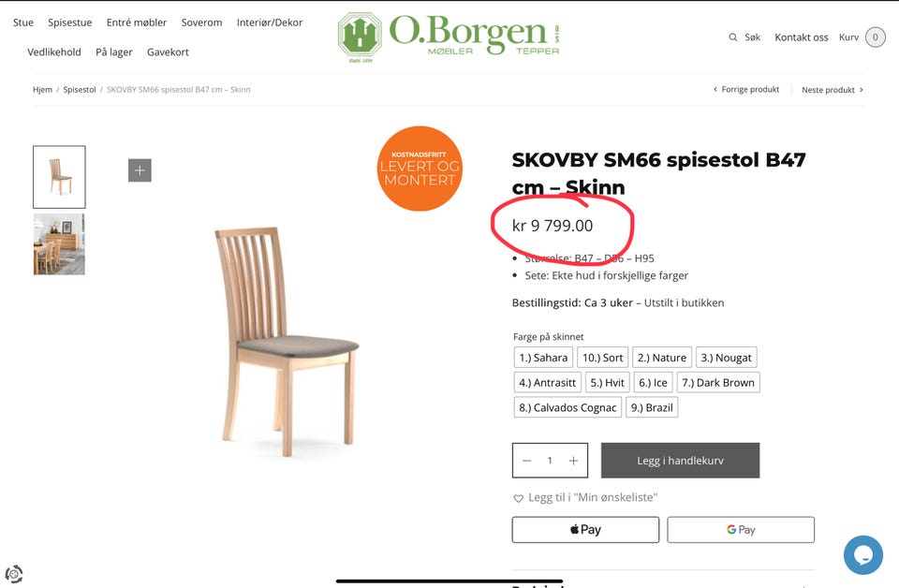Screen dimensions: 899x588
Task: Open the Soverom menu item
Action: tap(202, 22)
